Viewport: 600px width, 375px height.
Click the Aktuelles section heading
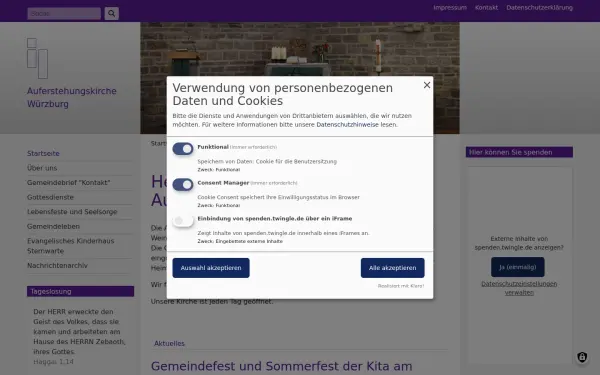coord(169,344)
